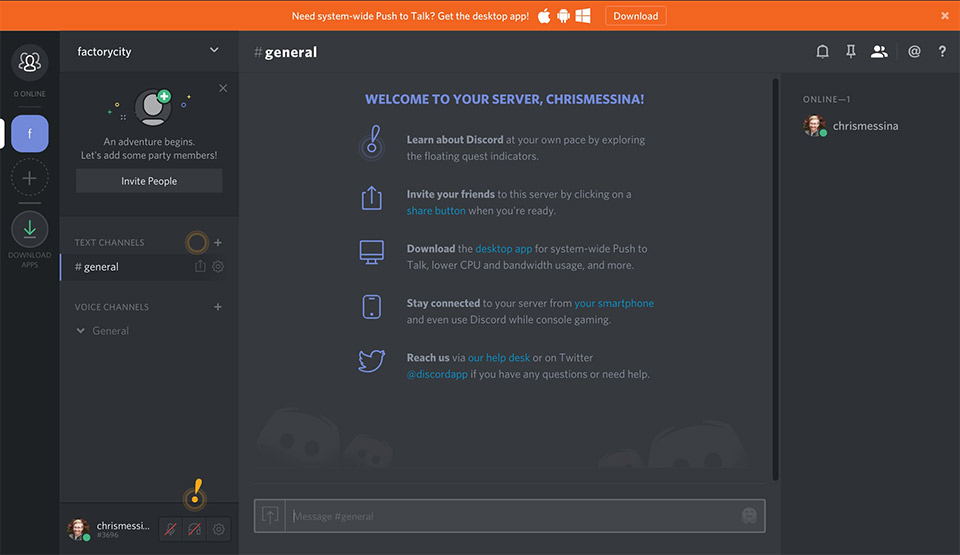The width and height of the screenshot is (960, 555).
Task: Click the #general channel title
Action: coord(285,52)
